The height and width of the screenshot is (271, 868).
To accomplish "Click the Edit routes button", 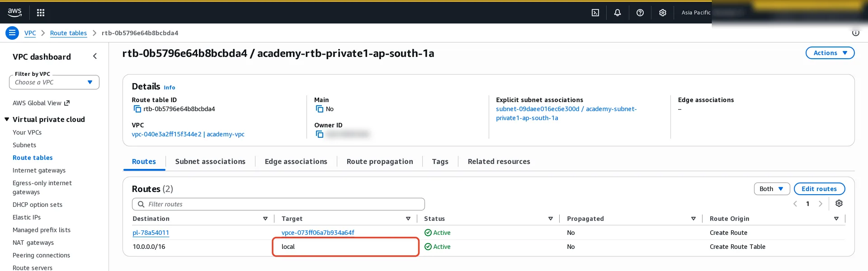I will [819, 189].
